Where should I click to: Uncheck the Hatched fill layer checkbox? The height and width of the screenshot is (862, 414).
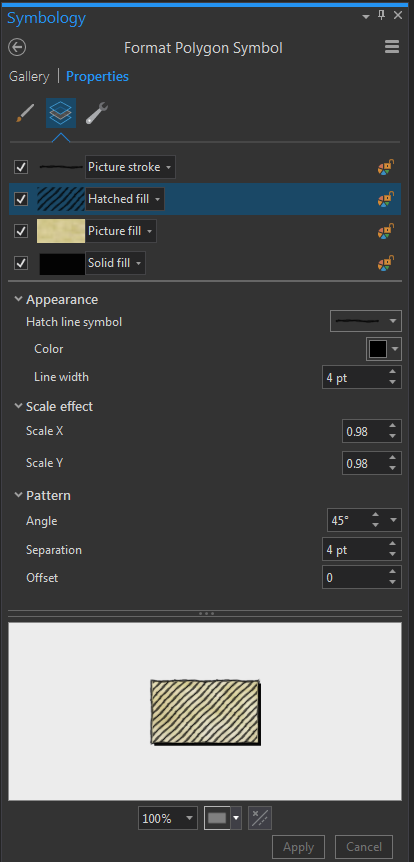tap(21, 199)
